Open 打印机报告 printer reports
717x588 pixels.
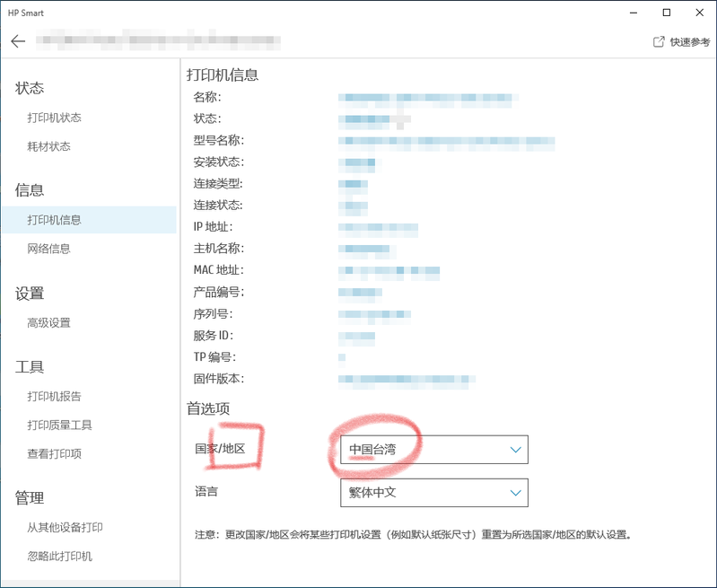pos(55,396)
